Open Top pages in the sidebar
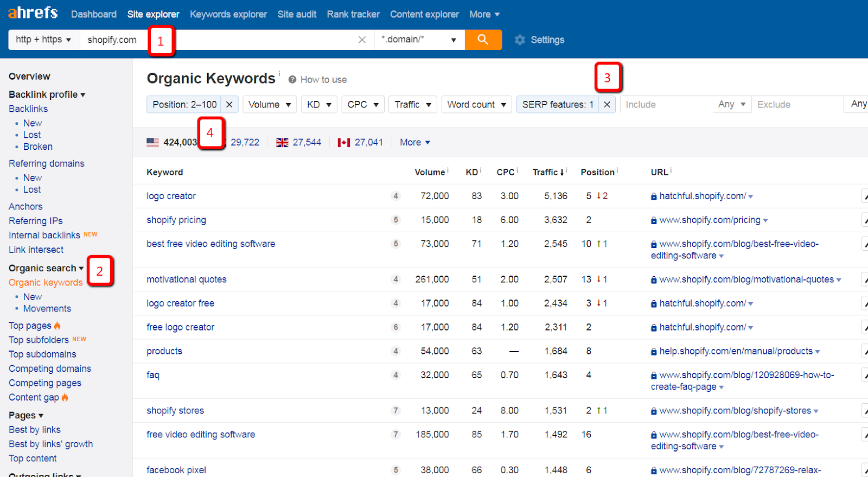 point(30,326)
